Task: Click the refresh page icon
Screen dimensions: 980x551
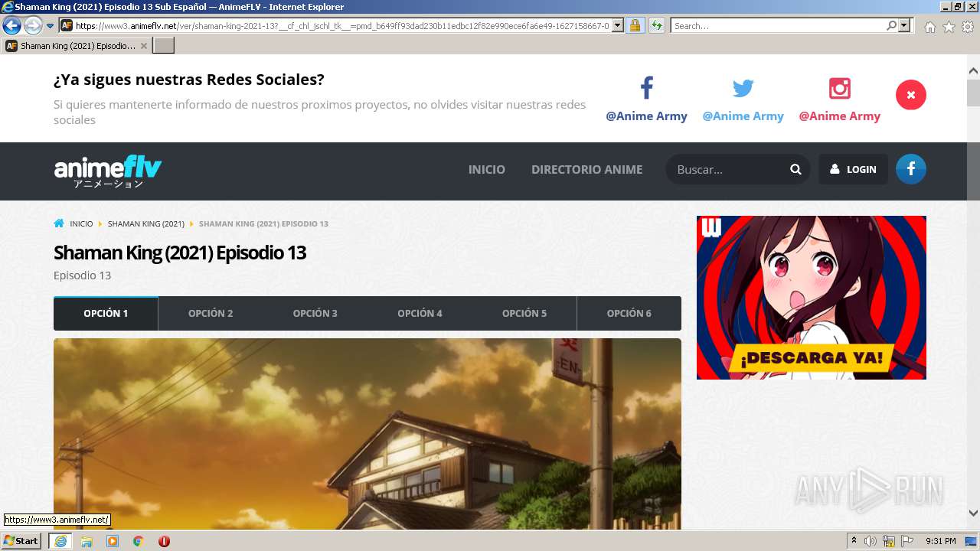Action: 657,25
